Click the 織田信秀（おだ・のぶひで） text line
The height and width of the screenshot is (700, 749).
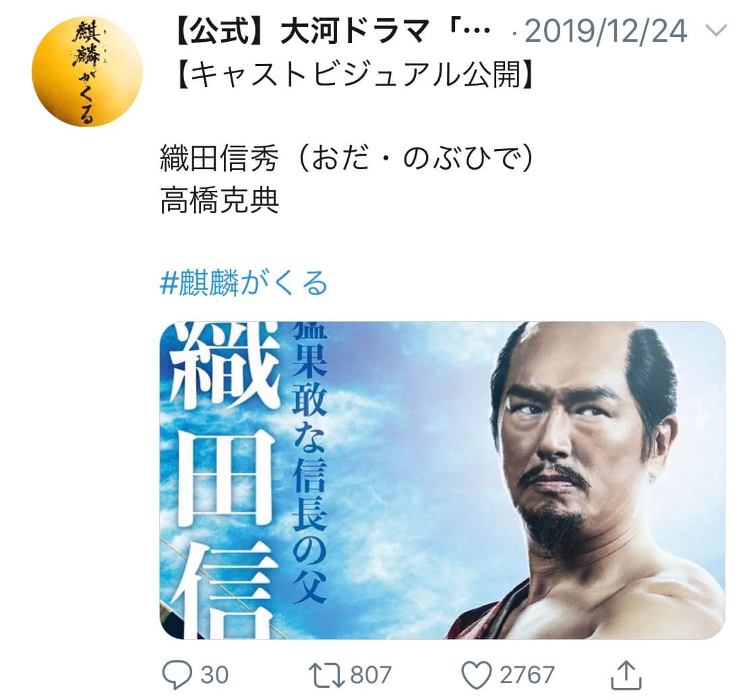pyautogui.click(x=346, y=158)
